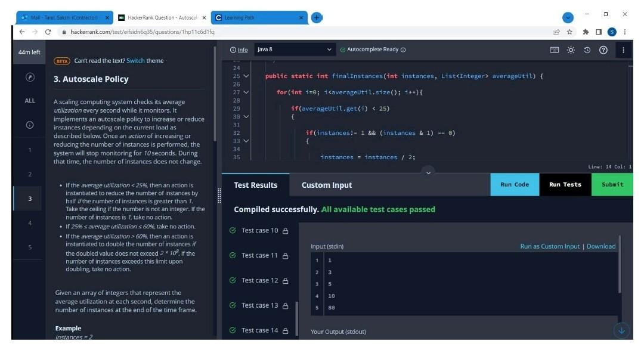
Task: Click the lock icon beside Test case 13
Action: pyautogui.click(x=286, y=305)
